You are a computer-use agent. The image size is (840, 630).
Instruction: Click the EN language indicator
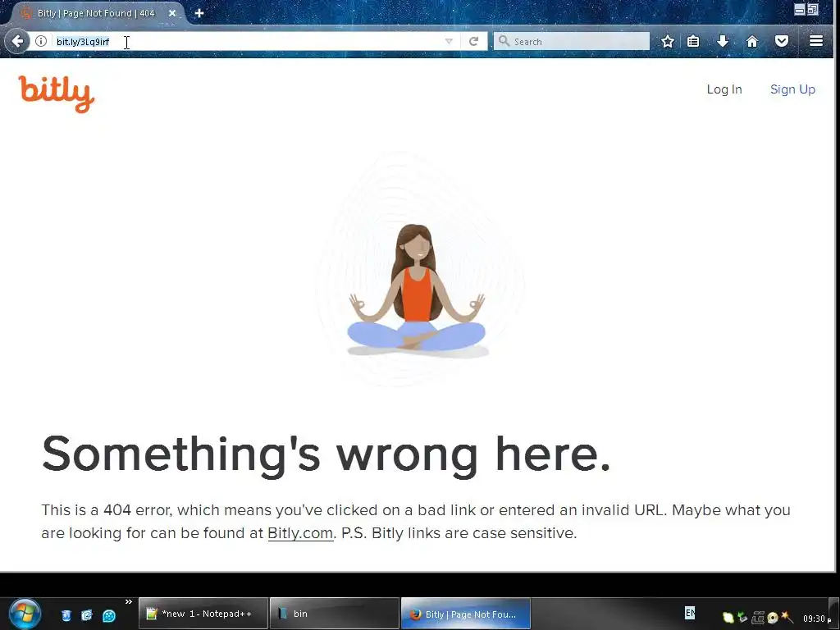click(x=690, y=612)
